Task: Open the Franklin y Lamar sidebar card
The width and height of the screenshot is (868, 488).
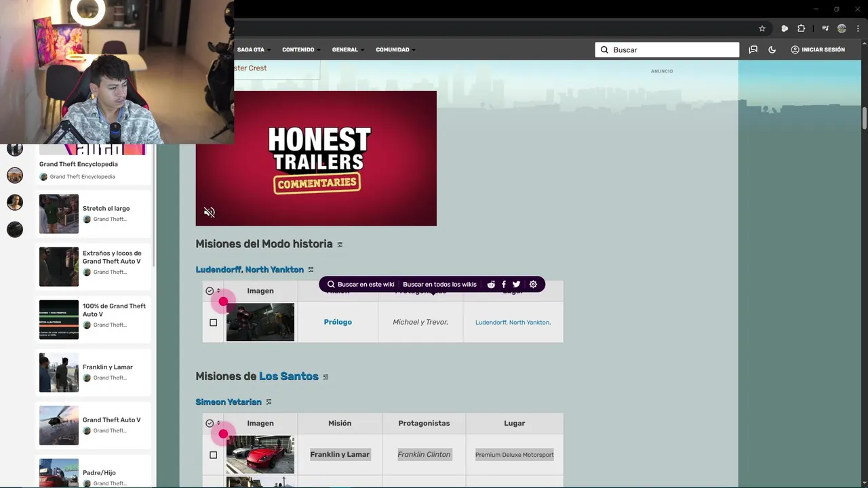Action: click(x=94, y=372)
